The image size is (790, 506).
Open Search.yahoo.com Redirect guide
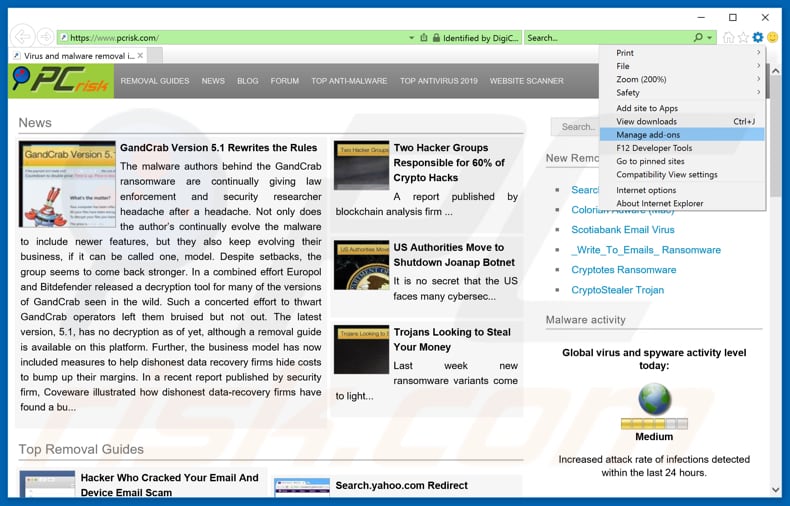click(x=402, y=485)
